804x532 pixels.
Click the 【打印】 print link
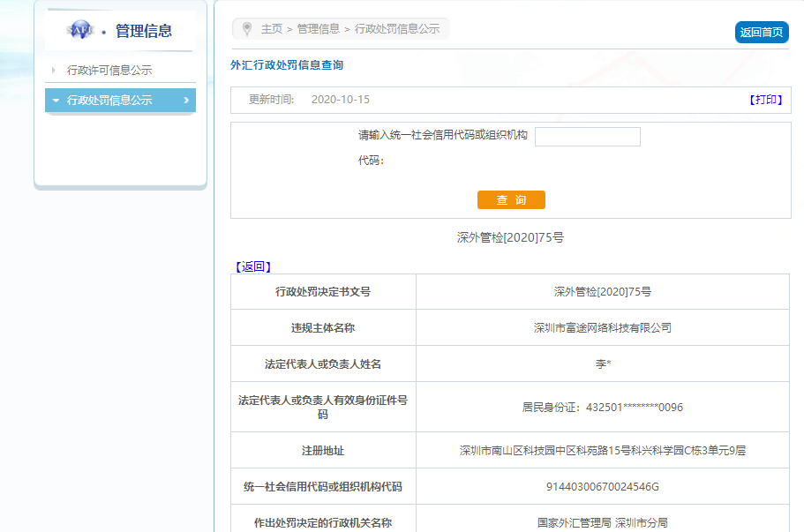pyautogui.click(x=765, y=100)
